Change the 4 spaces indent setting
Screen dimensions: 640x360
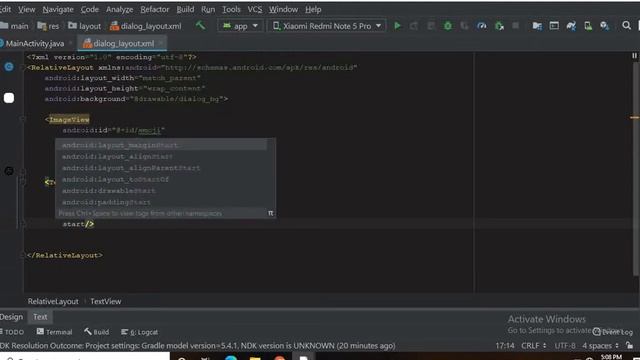pyautogui.click(x=600, y=345)
